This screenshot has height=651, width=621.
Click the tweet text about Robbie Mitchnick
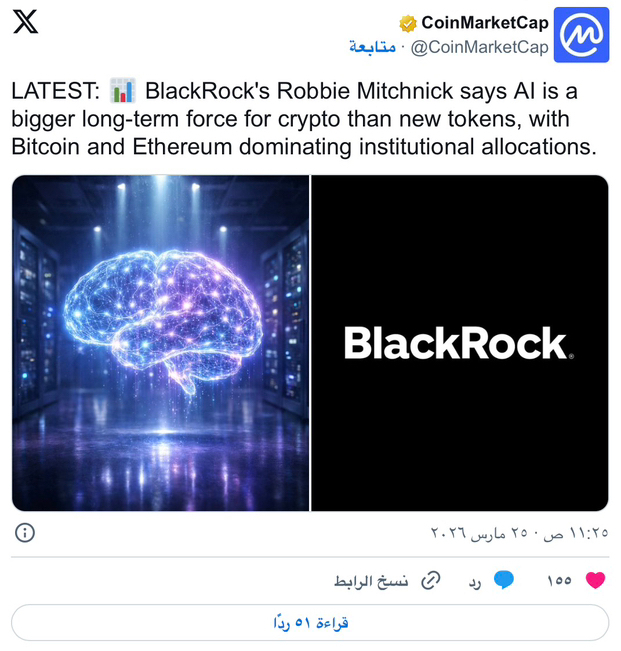303,119
